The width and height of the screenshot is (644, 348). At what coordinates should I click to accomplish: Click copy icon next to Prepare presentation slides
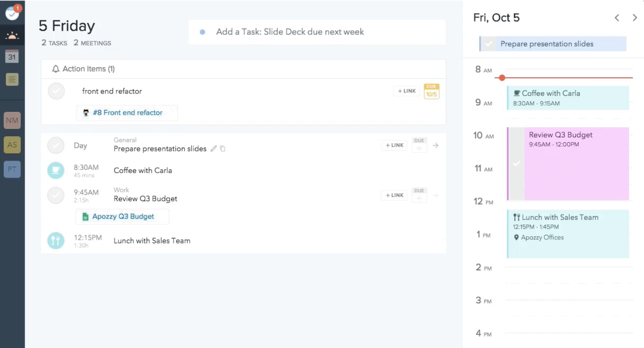pyautogui.click(x=223, y=149)
